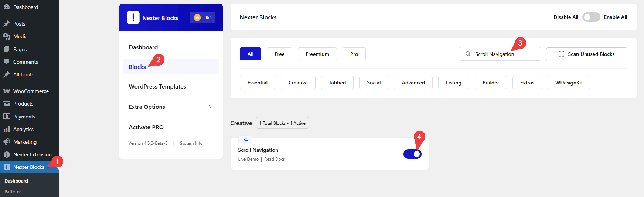Open Patterns submenu item
Screen dimensions: 644x197
[x=13, y=191]
